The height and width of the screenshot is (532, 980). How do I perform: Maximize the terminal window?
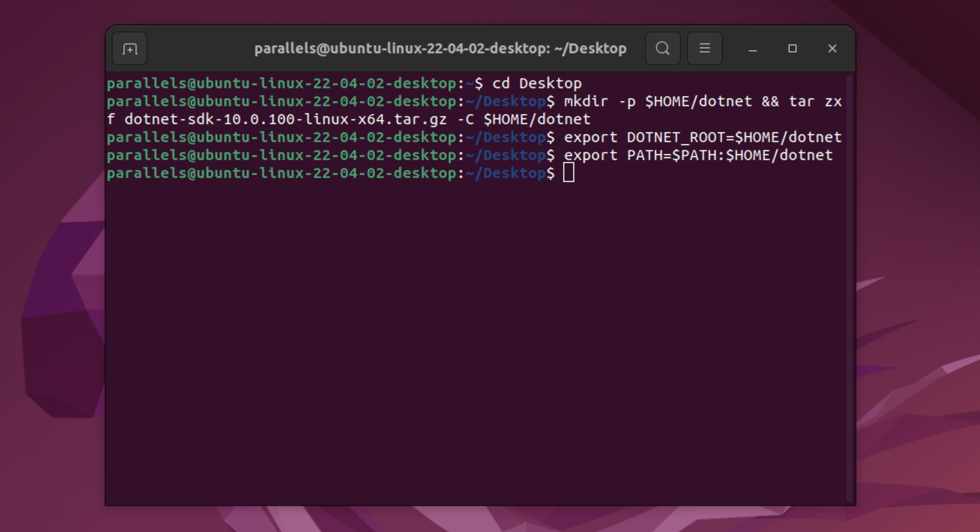(x=792, y=48)
